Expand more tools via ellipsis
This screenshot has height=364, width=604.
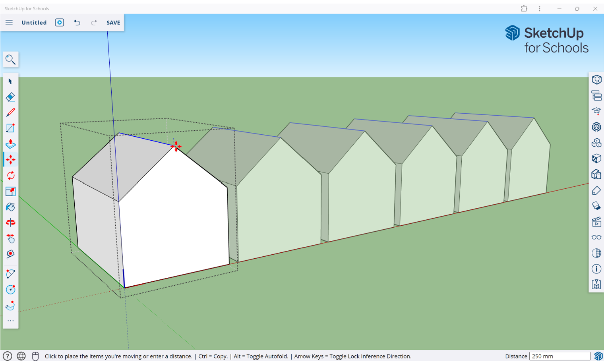(10, 321)
